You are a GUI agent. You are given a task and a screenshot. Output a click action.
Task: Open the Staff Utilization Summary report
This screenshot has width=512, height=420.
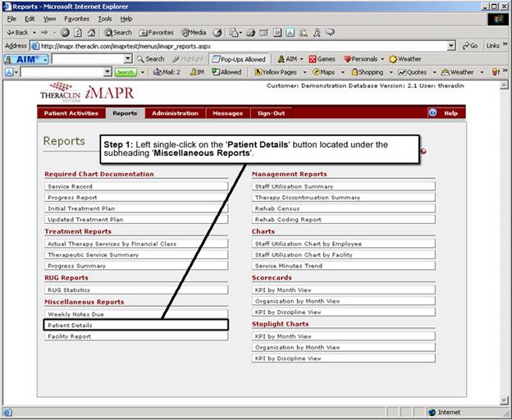point(343,186)
